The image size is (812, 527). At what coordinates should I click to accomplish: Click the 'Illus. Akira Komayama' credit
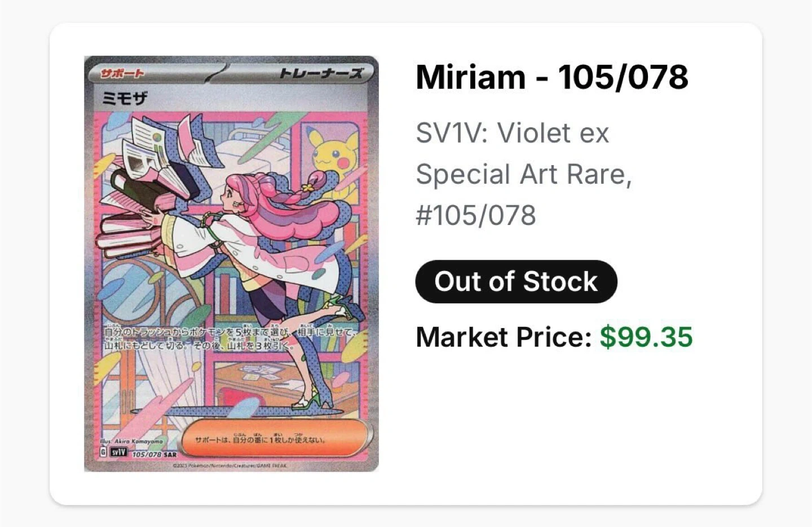pos(131,442)
